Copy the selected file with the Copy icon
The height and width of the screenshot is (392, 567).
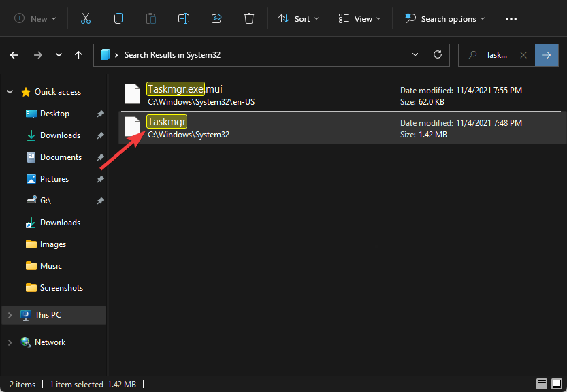tap(118, 18)
